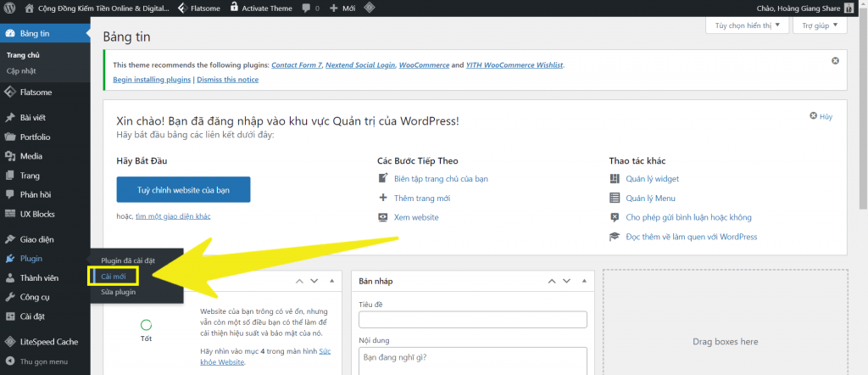Open WooCommerce plugin link
868x375 pixels.
[424, 65]
